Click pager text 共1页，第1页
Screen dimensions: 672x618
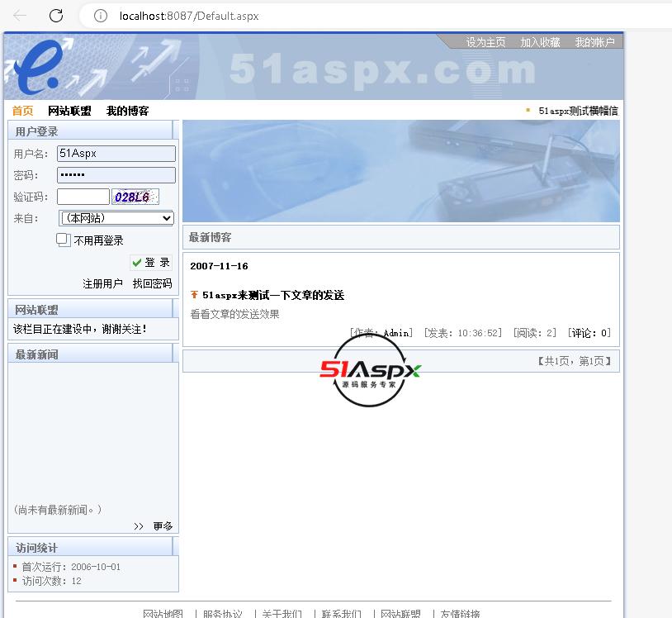click(x=575, y=361)
